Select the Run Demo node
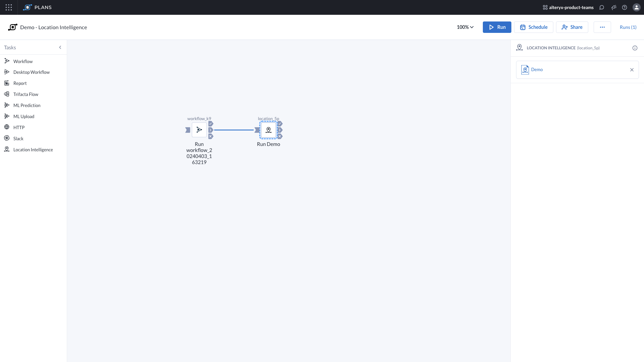 (268, 130)
